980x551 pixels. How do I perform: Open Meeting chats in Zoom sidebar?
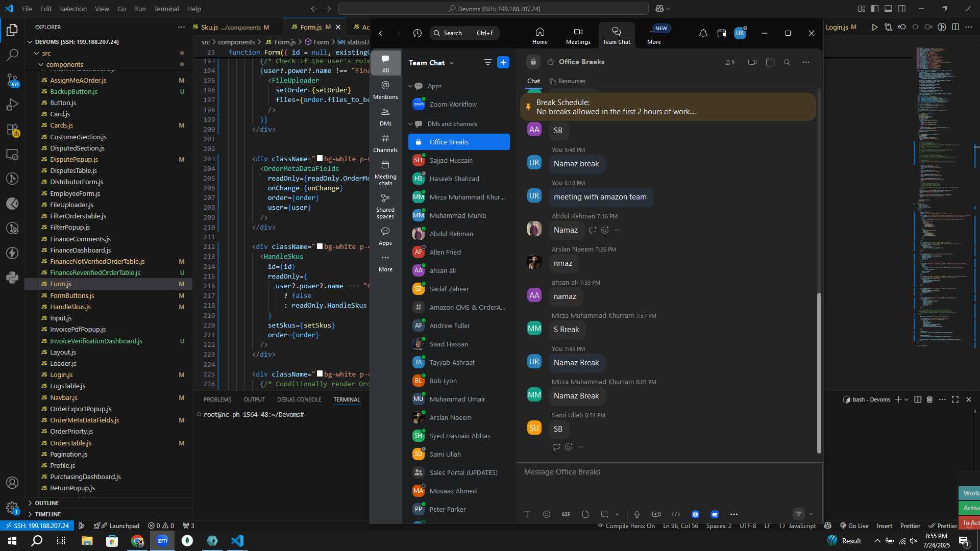[x=385, y=173]
